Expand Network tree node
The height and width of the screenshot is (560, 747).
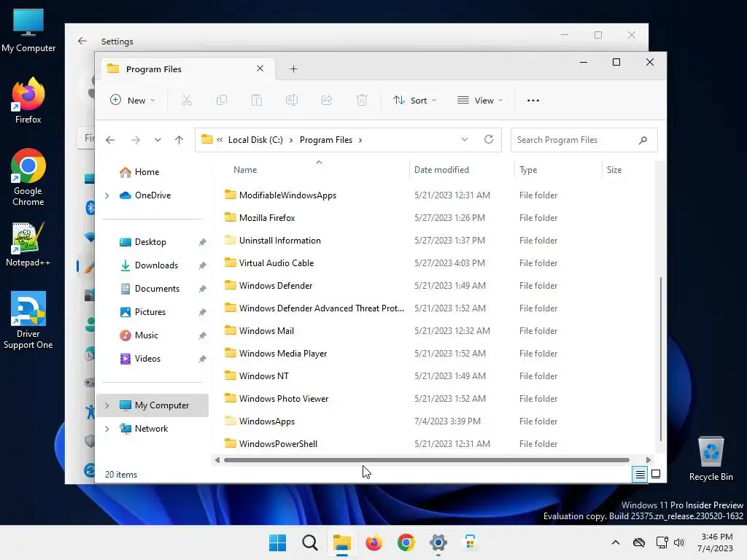107,429
